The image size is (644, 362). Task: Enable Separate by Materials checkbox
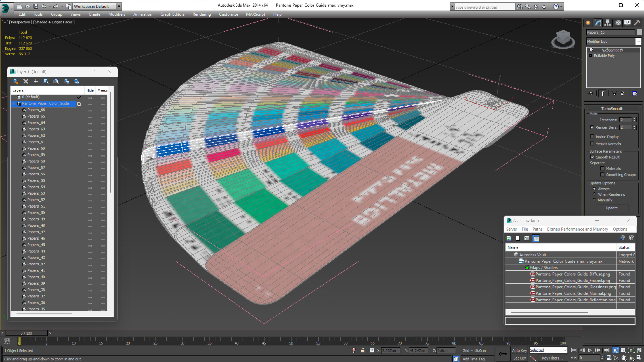point(602,168)
